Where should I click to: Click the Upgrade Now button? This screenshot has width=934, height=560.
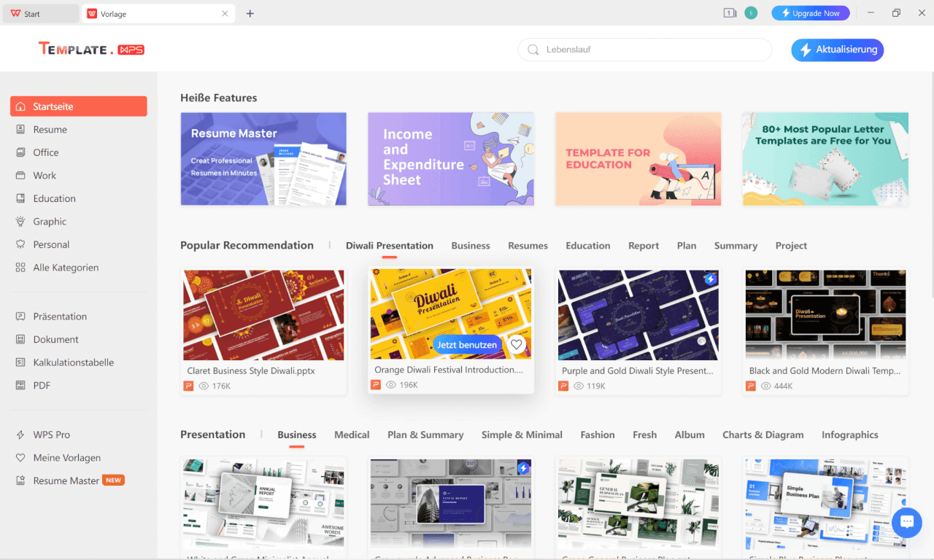click(x=810, y=13)
